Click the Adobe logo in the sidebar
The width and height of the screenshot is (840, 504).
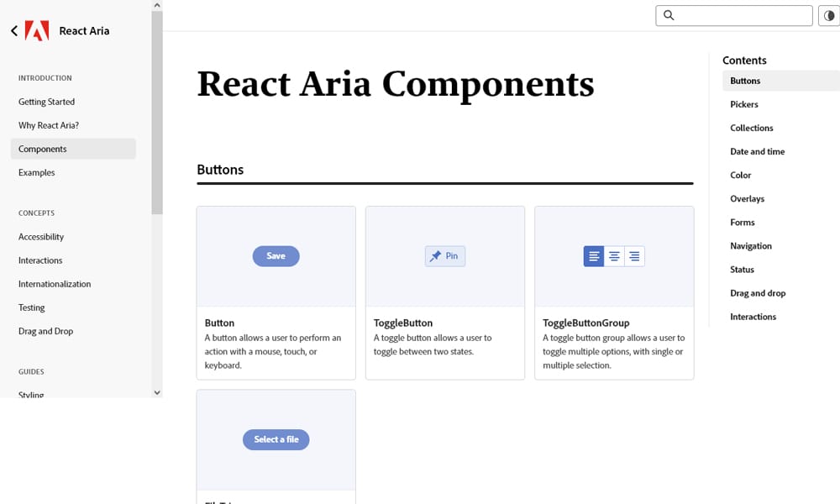pos(37,30)
